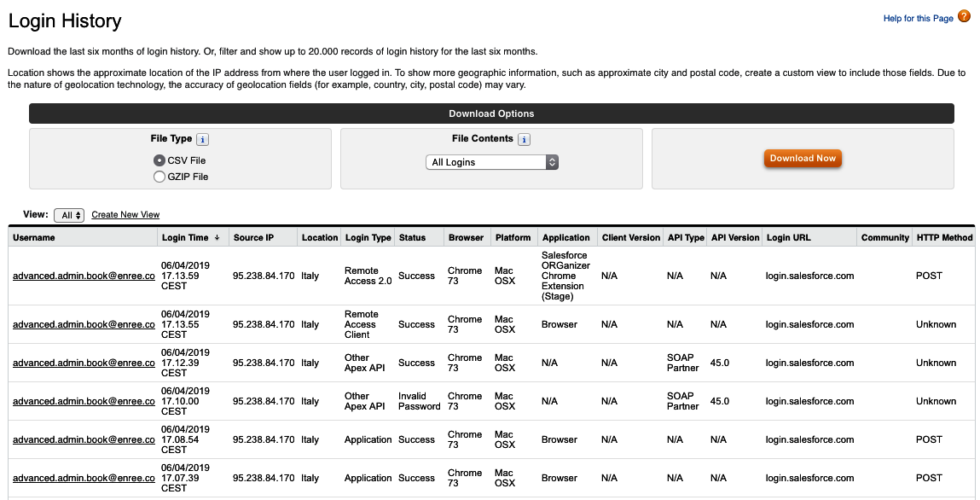980x500 pixels.
Task: Sort by the Login Type column header
Action: (x=368, y=237)
